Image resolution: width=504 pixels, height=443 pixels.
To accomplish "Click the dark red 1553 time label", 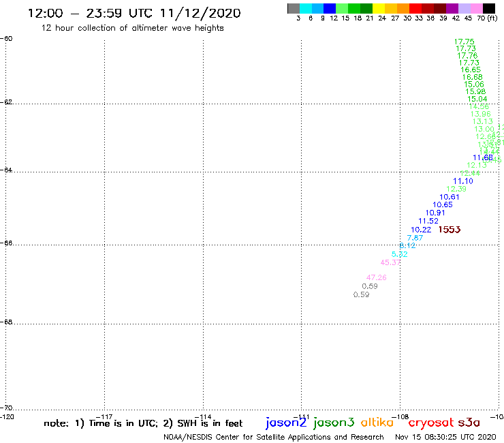I will 450,230.
